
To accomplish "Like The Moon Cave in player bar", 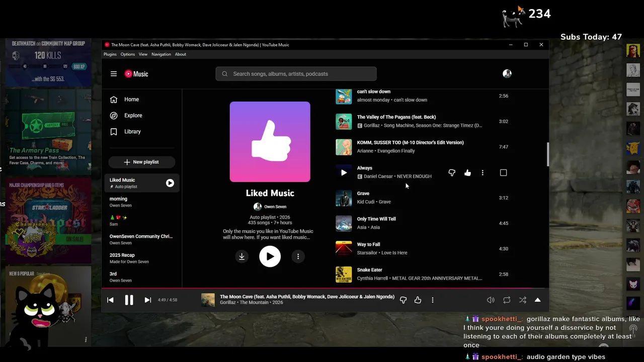I will [418, 300].
